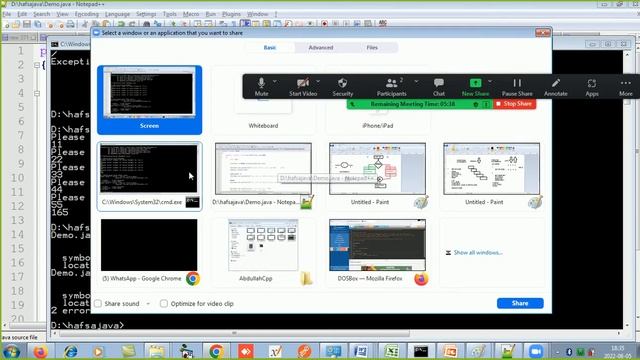
Task: Open Firefox from the taskbar
Action: pos(40,351)
